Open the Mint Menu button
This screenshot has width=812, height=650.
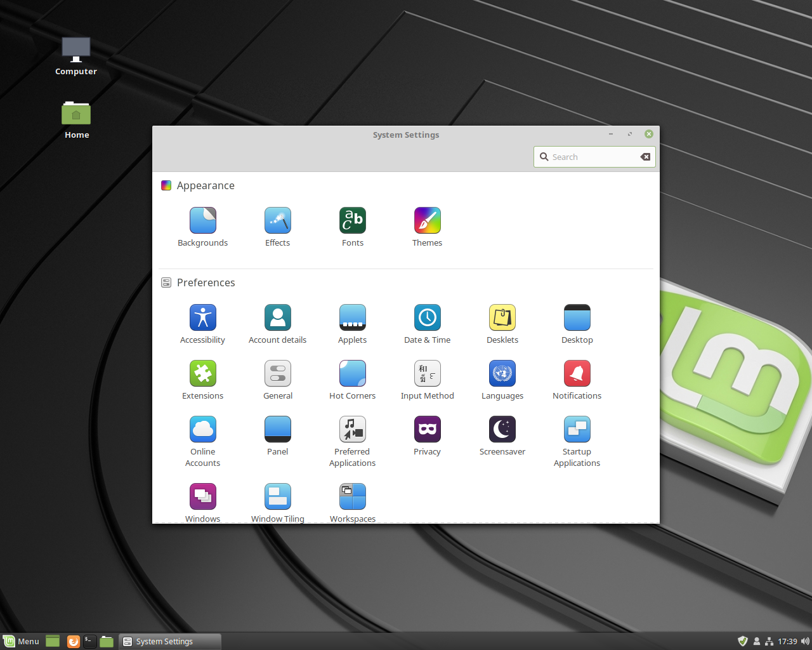[21, 641]
